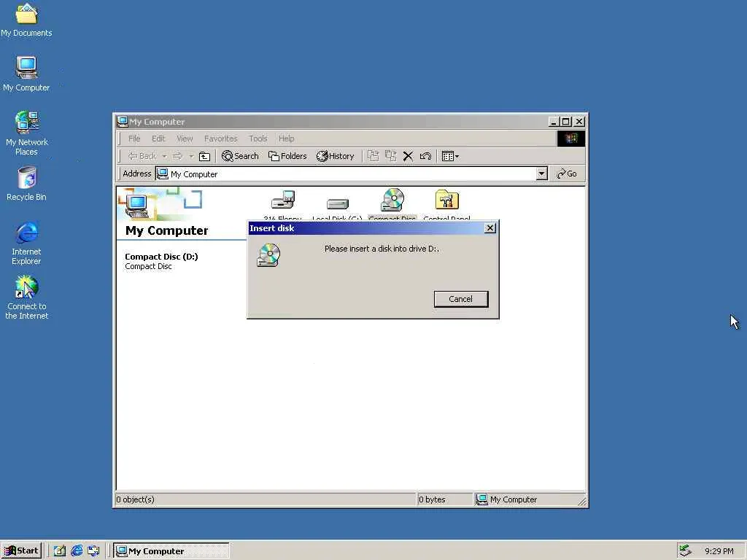Click the Copy To toolbar icon
The height and width of the screenshot is (560, 747).
pos(391,156)
